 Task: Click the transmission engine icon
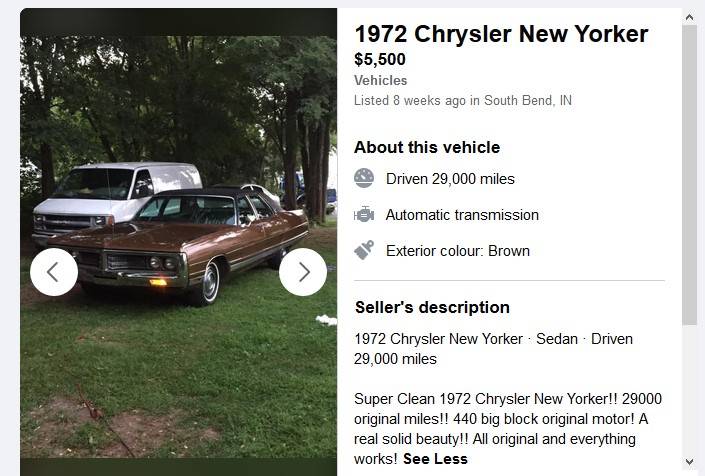364,215
